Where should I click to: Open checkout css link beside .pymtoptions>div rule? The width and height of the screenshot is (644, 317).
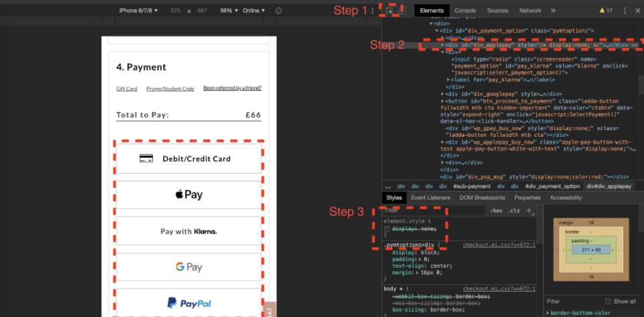pos(499,245)
